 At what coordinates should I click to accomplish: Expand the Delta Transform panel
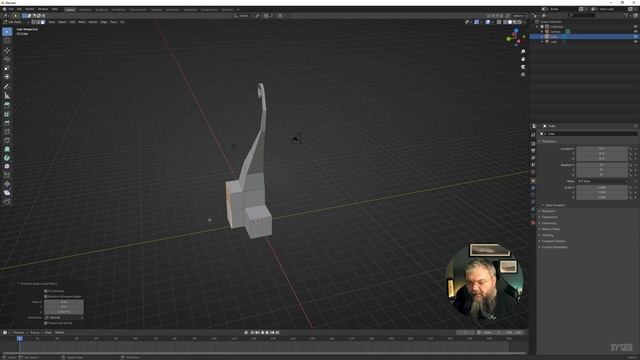coord(555,205)
